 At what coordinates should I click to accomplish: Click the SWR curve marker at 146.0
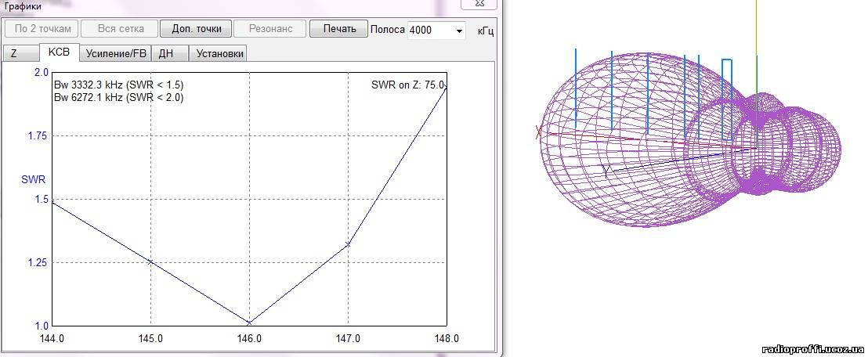coord(249,322)
